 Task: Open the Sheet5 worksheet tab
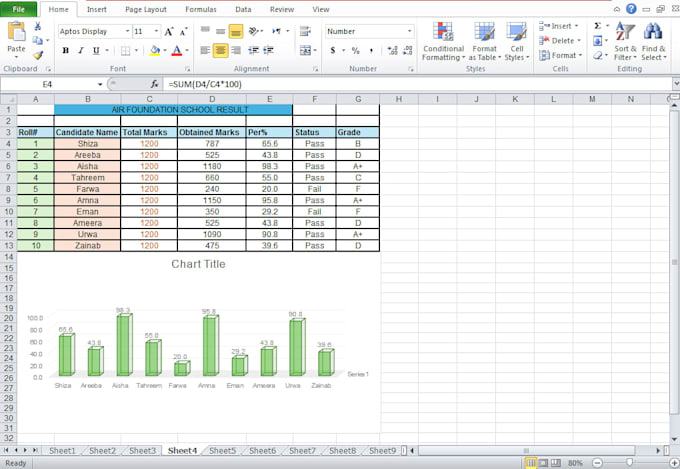pos(222,451)
